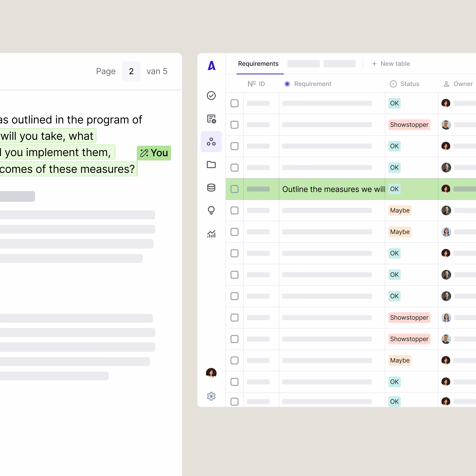Click the New table button
This screenshot has height=476, width=476.
[x=391, y=64]
